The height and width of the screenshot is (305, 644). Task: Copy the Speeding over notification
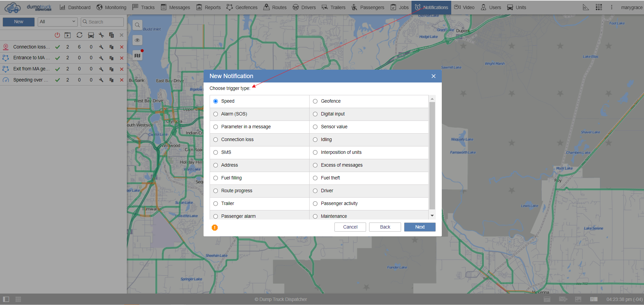[x=111, y=80]
